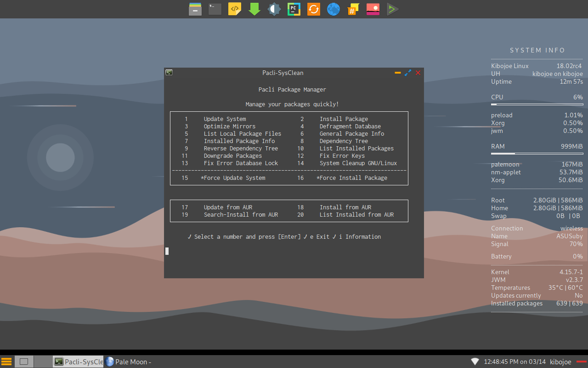Click 'Fix Error Keys' option 12
The image size is (588, 368).
pyautogui.click(x=342, y=155)
